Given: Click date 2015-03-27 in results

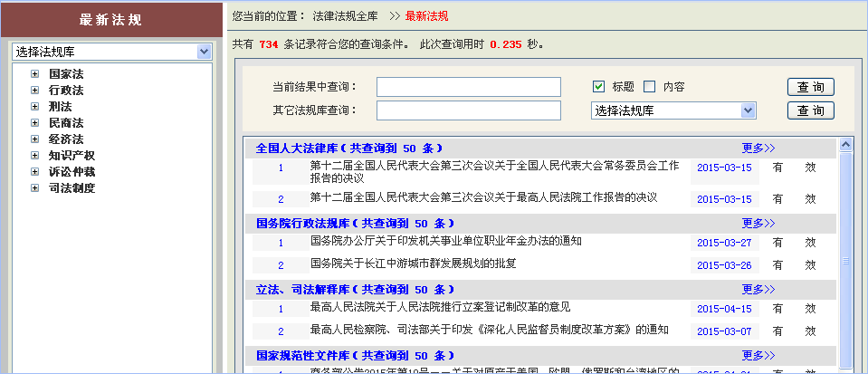Looking at the screenshot, I should (724, 243).
